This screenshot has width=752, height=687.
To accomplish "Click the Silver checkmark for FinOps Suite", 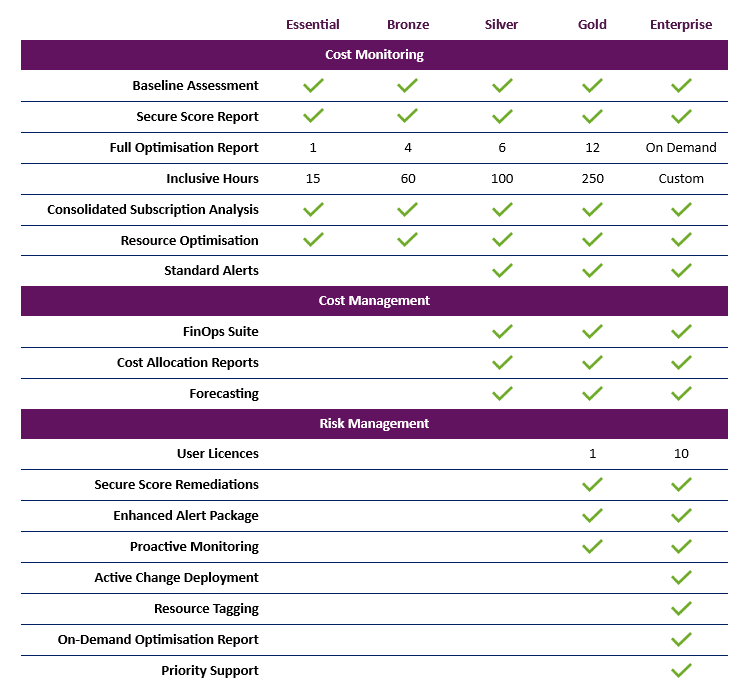I will point(502,332).
